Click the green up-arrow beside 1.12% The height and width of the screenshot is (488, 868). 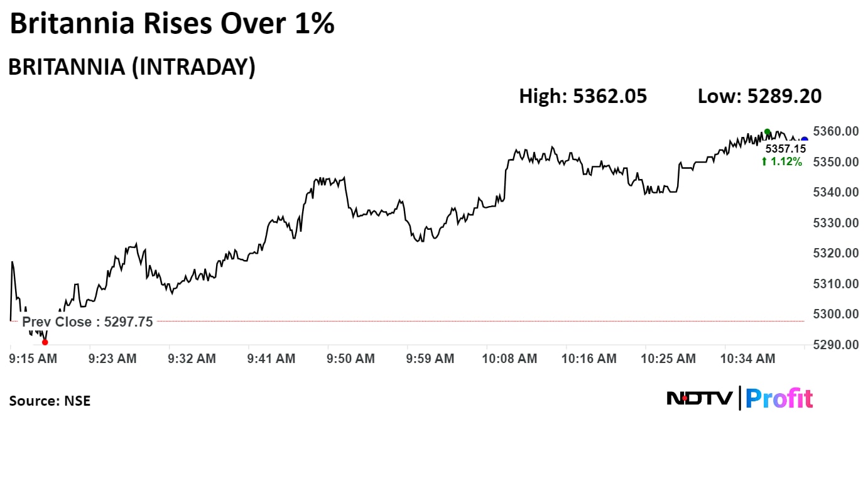(764, 161)
